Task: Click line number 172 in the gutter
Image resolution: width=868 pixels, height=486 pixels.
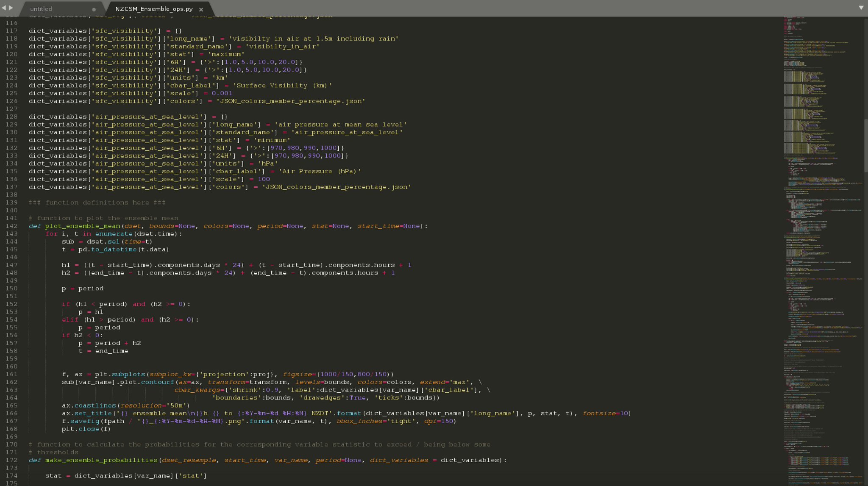Action: [11, 460]
